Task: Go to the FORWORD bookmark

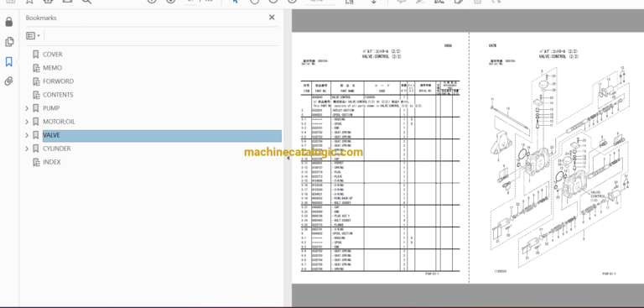Action: coord(59,81)
